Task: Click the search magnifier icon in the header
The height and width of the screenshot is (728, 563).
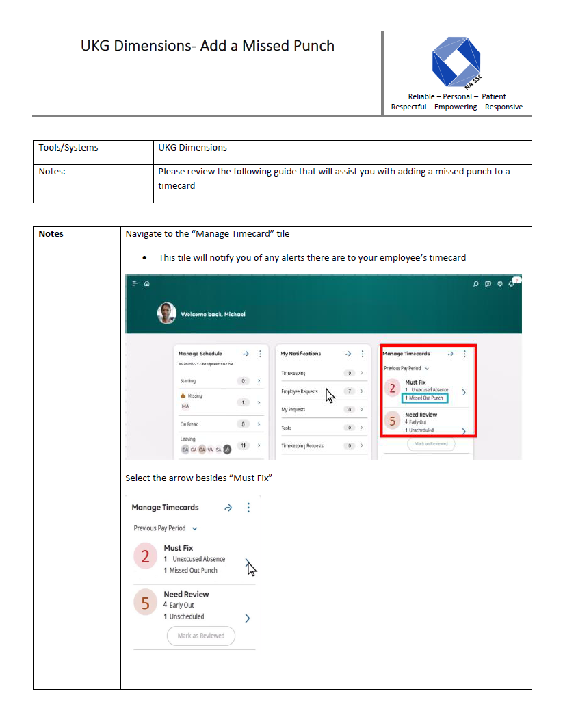Action: 476,283
